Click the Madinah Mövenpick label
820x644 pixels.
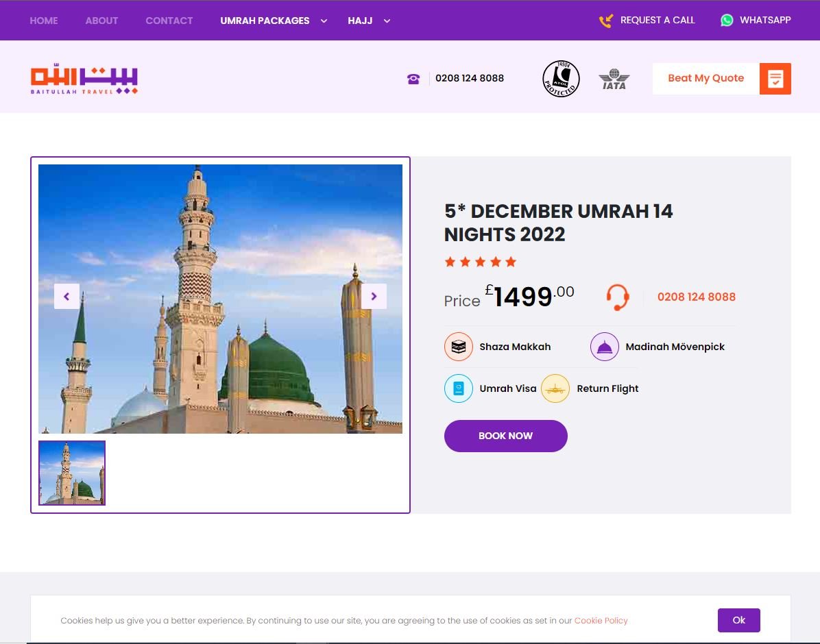click(675, 347)
